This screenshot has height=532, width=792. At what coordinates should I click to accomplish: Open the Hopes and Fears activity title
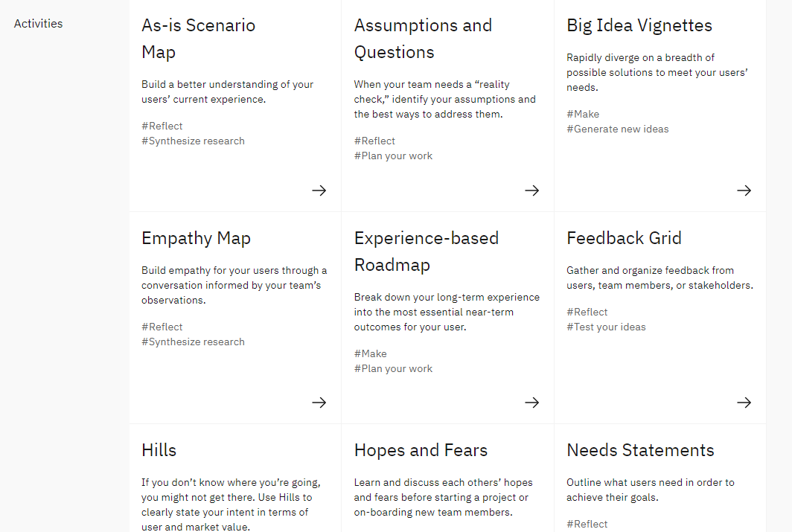tap(421, 450)
